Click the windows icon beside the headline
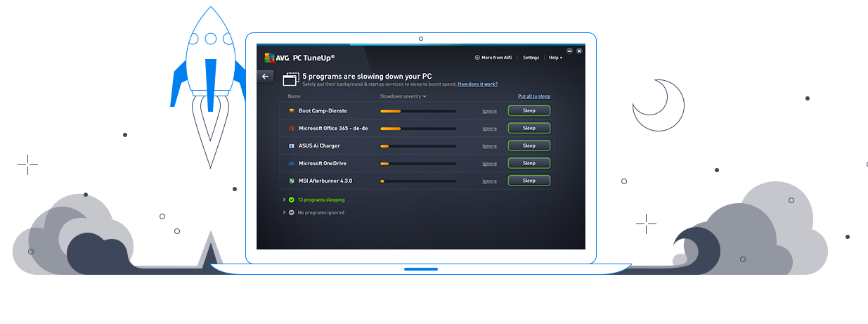 [x=290, y=79]
